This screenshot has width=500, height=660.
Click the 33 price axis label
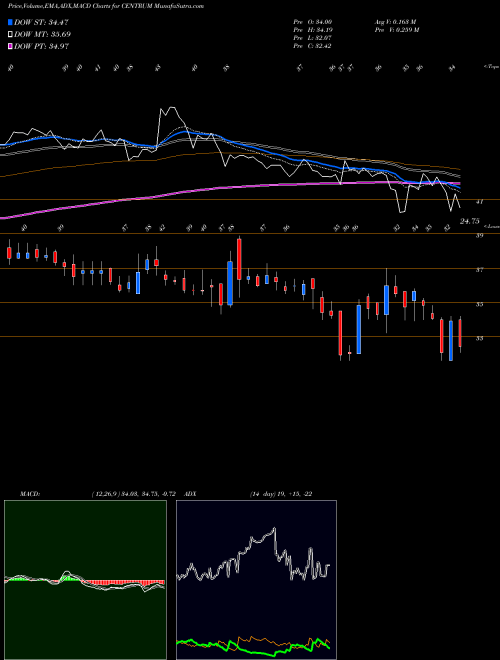(x=479, y=338)
